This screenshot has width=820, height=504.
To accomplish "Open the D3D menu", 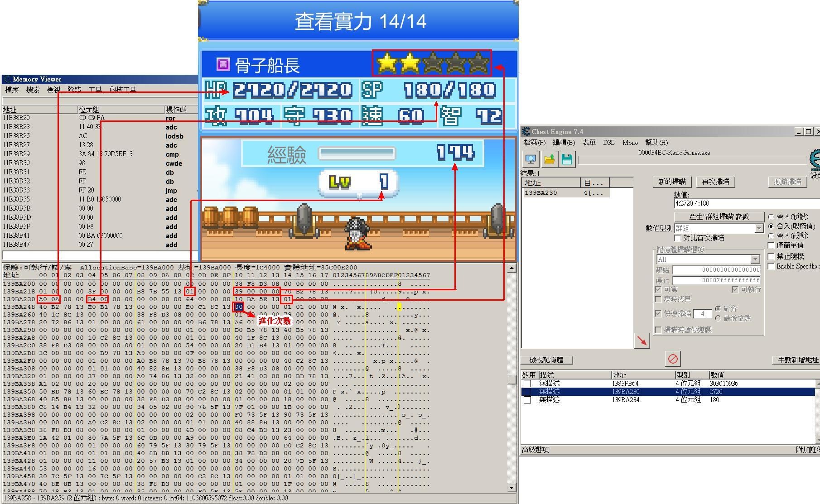I will [x=609, y=142].
